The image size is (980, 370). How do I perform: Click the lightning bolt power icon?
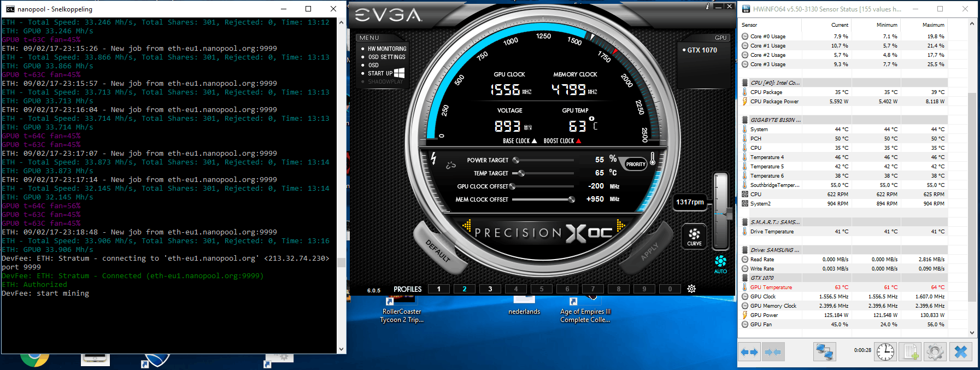[433, 158]
